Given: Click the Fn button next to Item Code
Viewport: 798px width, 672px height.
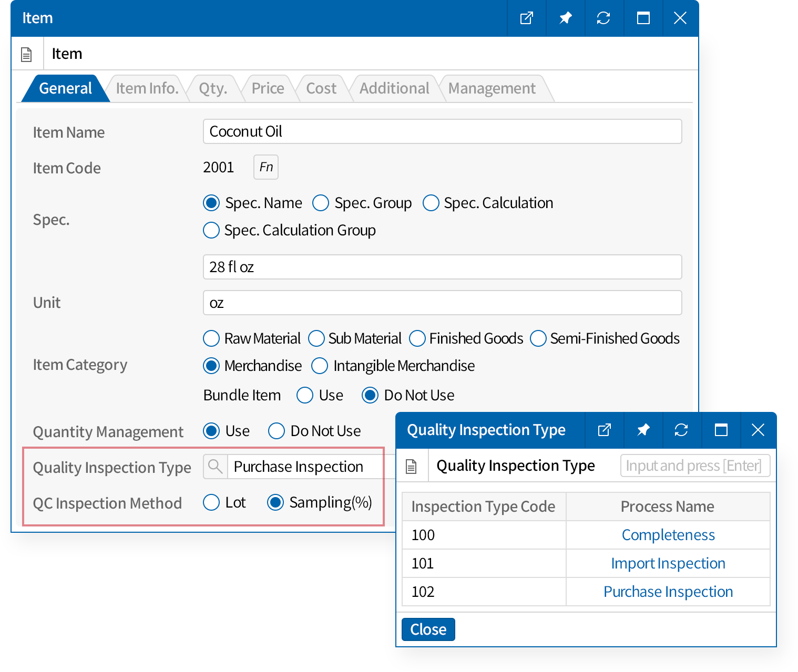Looking at the screenshot, I should coord(266,167).
